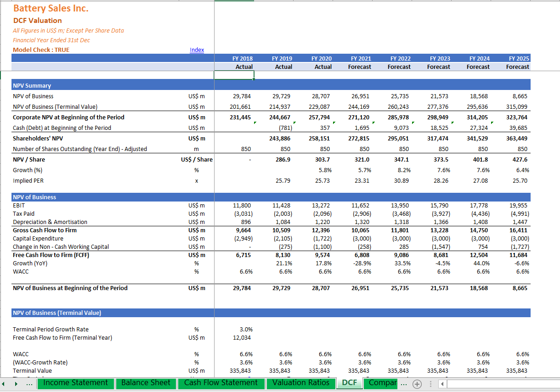Select NPV / Share value 286.9
Image resolution: width=560 pixels, height=392 pixels.
(282, 160)
